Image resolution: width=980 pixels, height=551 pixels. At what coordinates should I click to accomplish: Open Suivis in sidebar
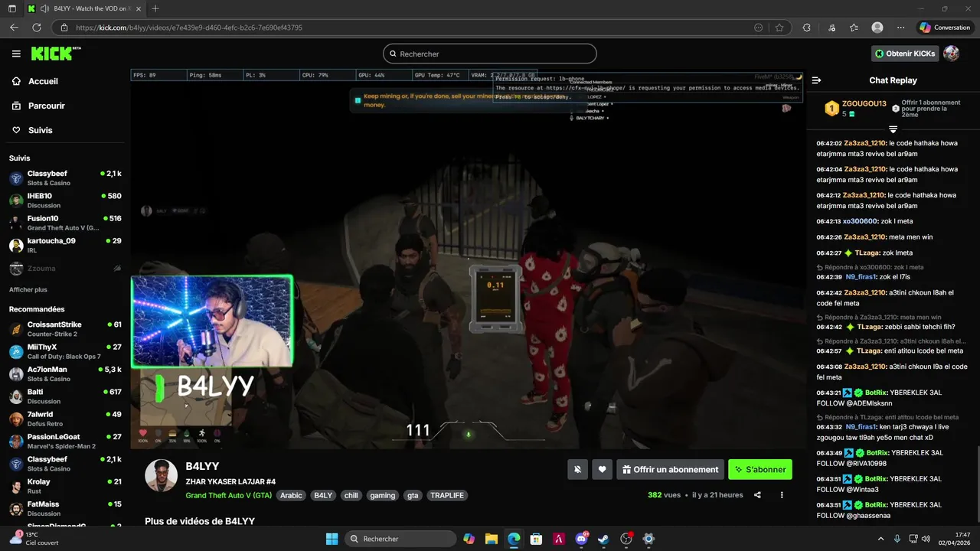point(40,130)
